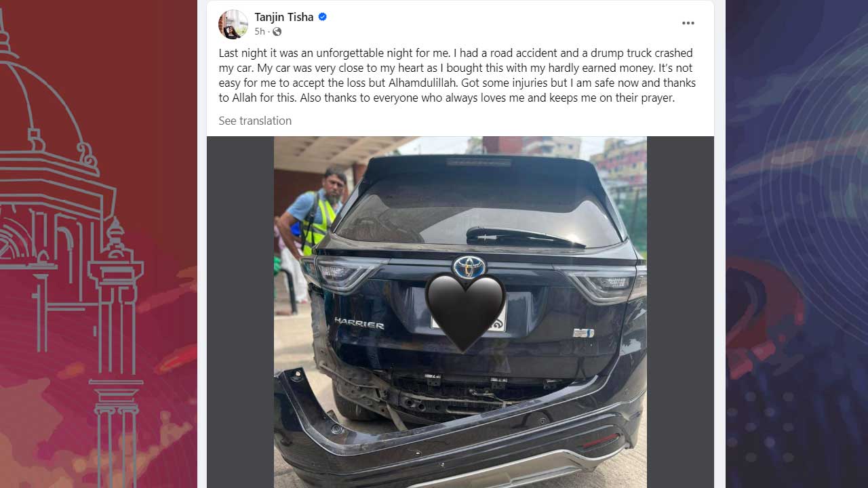Click the Toyota logo on the car
Image resolution: width=868 pixels, height=488 pixels.
click(469, 266)
